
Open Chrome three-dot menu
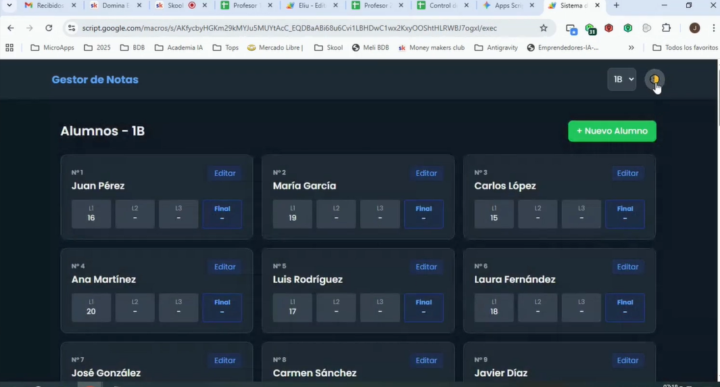(x=713, y=28)
